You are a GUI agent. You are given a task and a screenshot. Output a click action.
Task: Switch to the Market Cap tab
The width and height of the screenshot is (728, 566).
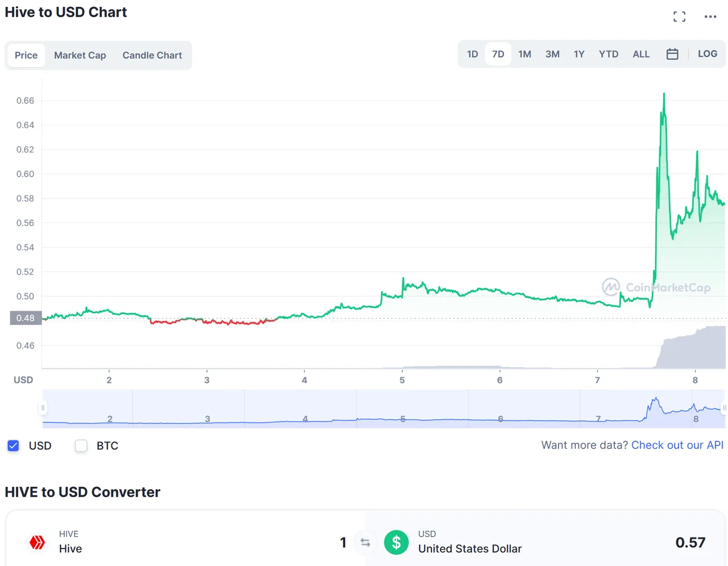(x=80, y=55)
